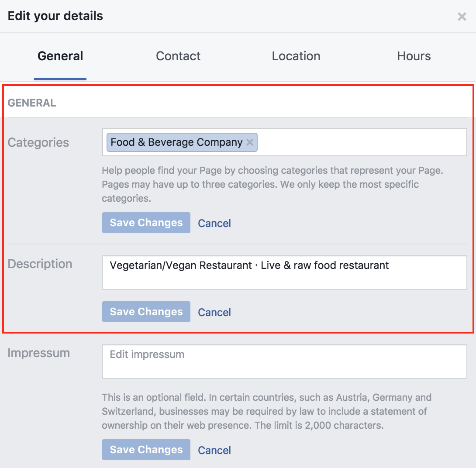Focus the Edit impressum text area
Screen dimensions: 476x468
[x=284, y=361]
